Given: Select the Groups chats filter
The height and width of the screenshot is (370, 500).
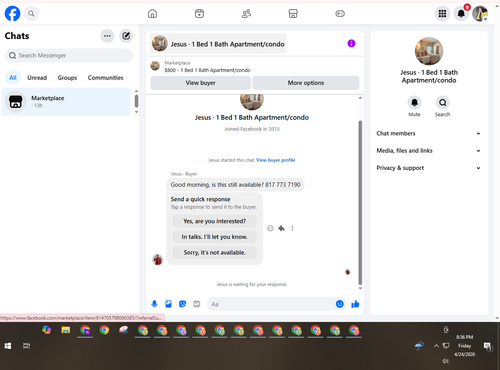Looking at the screenshot, I should [x=67, y=78].
